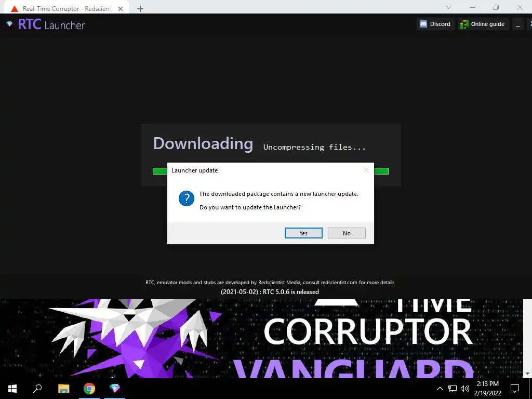Click the Windows Start button
Screen dimensions: 532x399
pyautogui.click(x=12, y=389)
